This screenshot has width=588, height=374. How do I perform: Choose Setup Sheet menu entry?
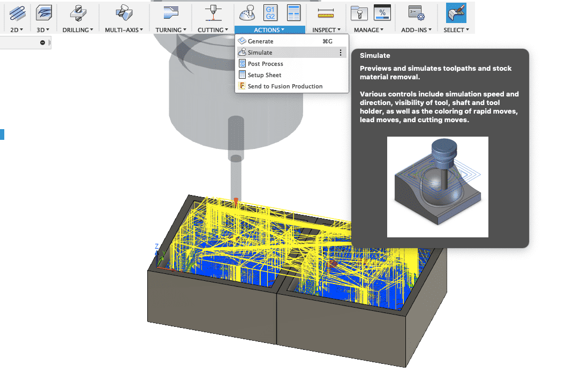coord(292,75)
